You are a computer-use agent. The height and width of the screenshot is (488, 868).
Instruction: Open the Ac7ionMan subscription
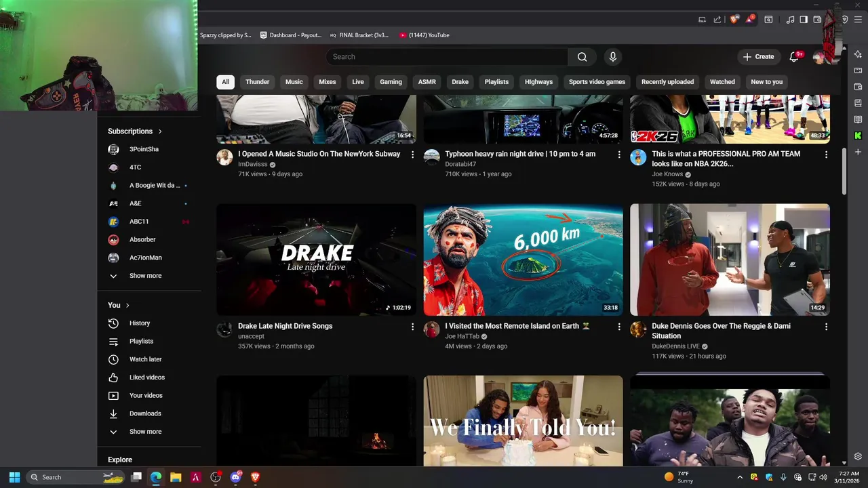[149, 258]
